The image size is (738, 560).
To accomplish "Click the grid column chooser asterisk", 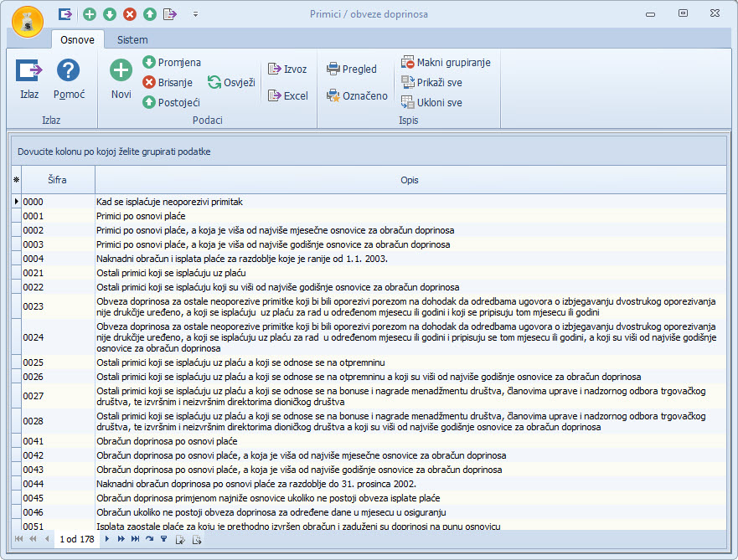I will [x=16, y=180].
